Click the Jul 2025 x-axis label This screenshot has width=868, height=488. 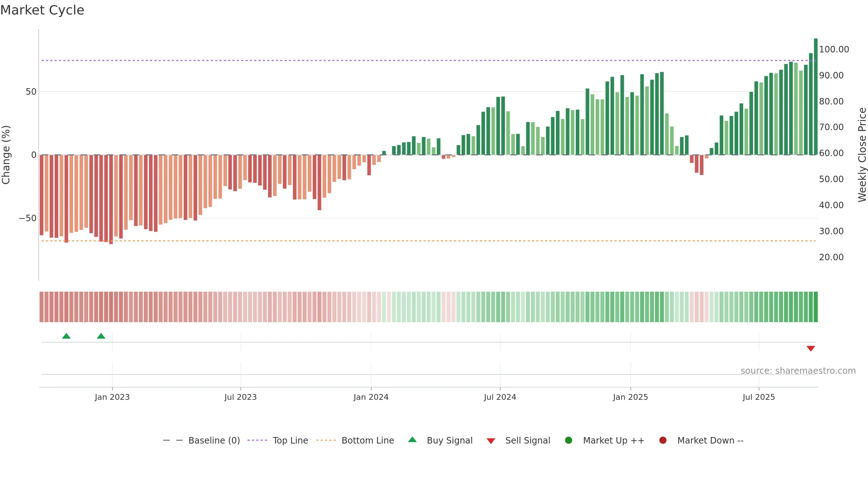[x=759, y=397]
